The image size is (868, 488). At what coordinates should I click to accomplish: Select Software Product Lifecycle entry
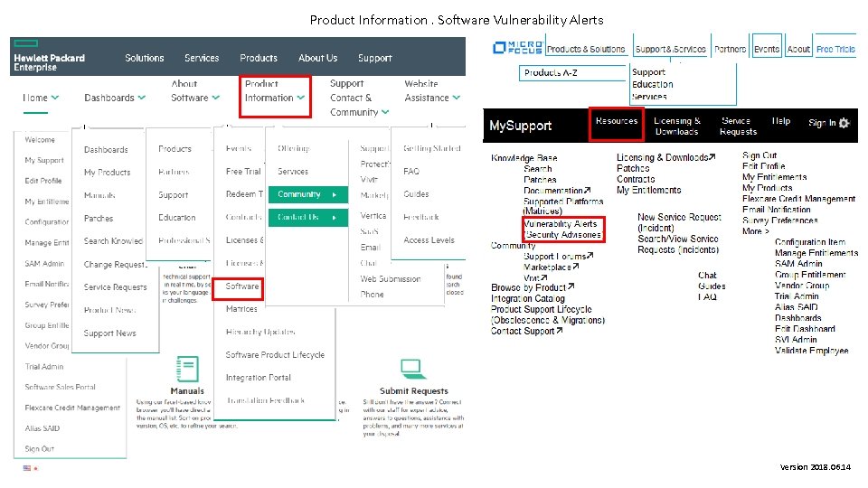point(275,354)
